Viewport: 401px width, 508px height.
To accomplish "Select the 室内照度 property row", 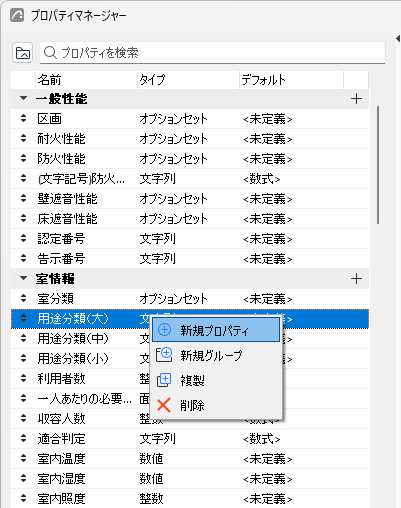I will (x=190, y=499).
